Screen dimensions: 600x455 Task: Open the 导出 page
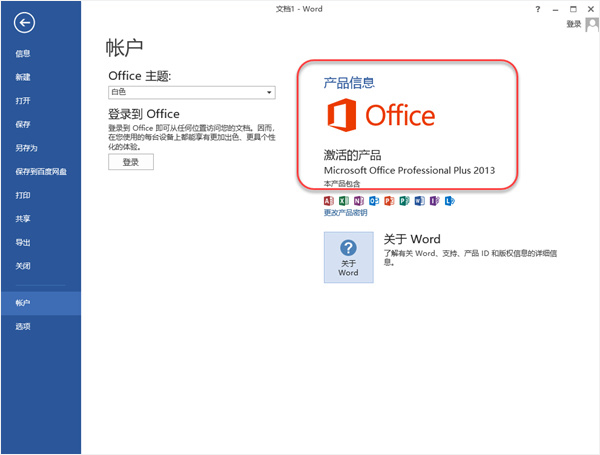pyautogui.click(x=23, y=243)
